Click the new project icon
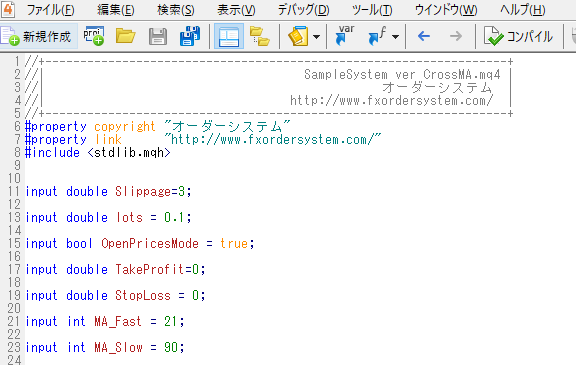Screen dimensions: 576x365 point(94,36)
